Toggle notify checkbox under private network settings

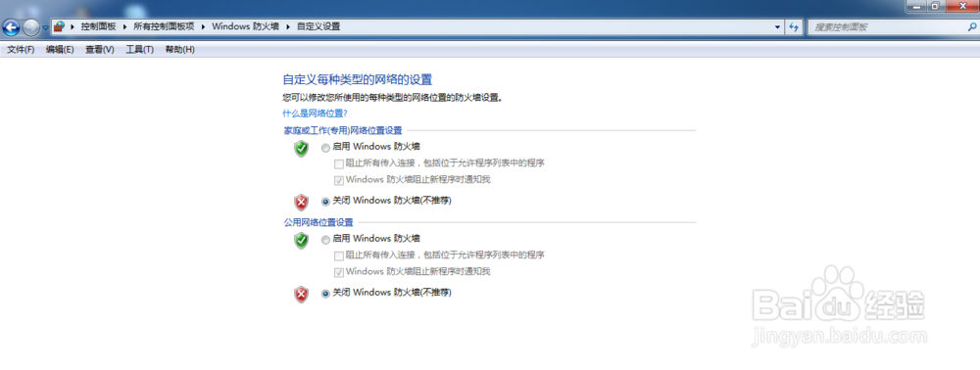339,180
